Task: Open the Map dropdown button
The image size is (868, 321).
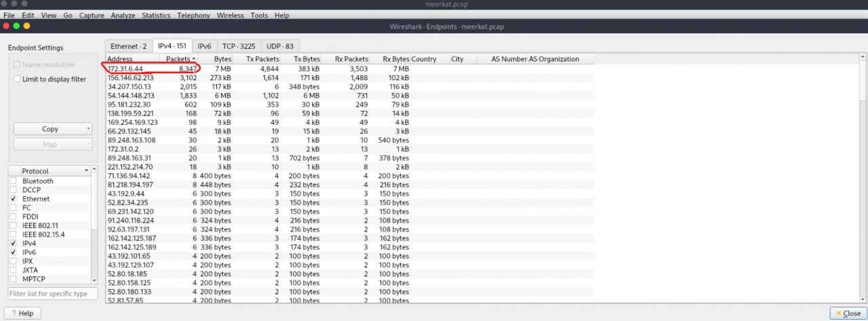Action: coord(53,144)
